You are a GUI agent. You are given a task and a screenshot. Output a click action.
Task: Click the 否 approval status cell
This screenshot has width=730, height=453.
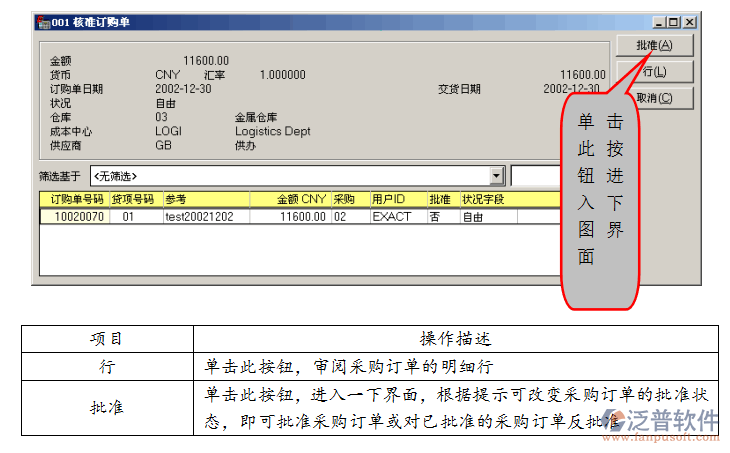(435, 216)
